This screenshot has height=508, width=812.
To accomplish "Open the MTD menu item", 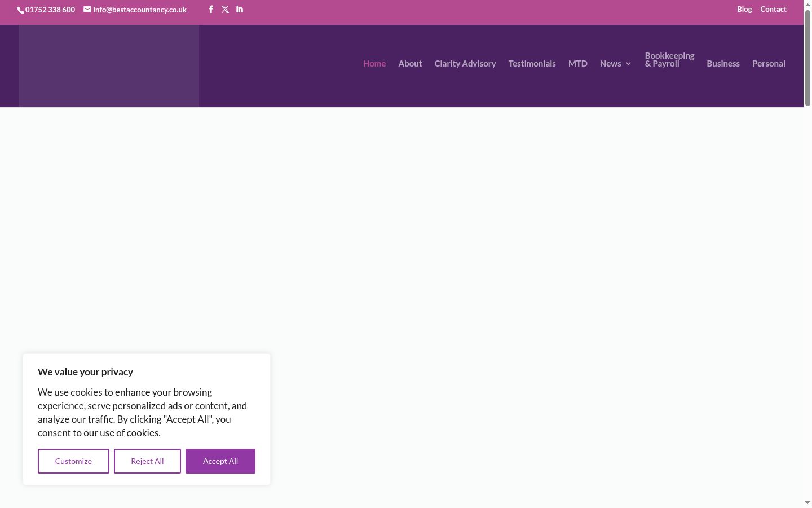I will tap(578, 63).
